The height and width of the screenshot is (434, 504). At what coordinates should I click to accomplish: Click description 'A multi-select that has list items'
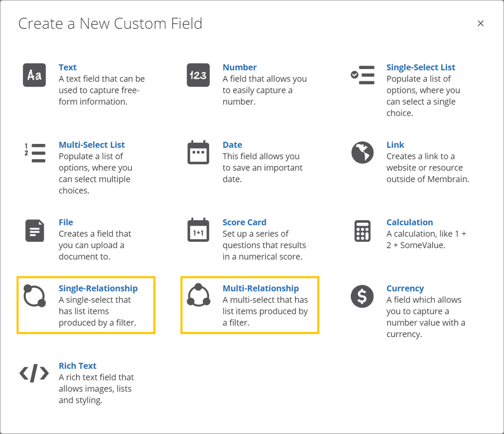pyautogui.click(x=265, y=311)
